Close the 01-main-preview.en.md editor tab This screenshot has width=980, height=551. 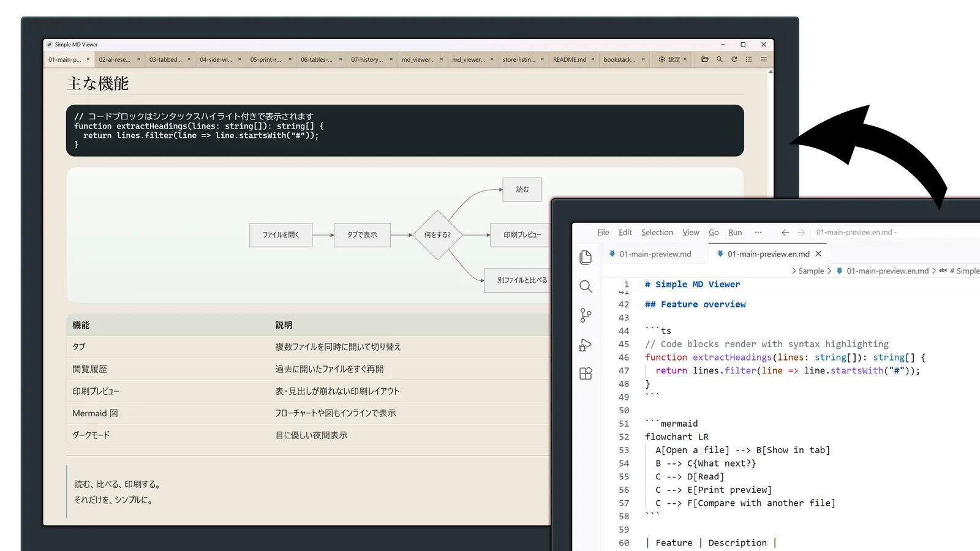click(818, 253)
